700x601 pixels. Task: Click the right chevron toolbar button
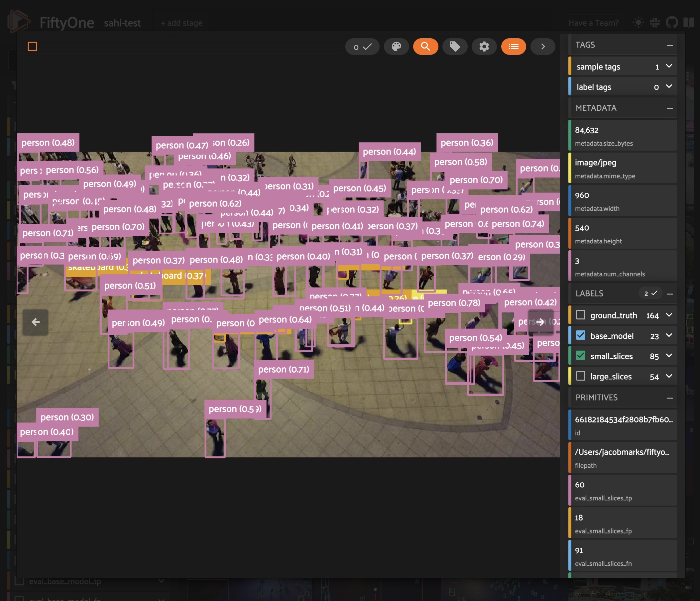point(542,46)
